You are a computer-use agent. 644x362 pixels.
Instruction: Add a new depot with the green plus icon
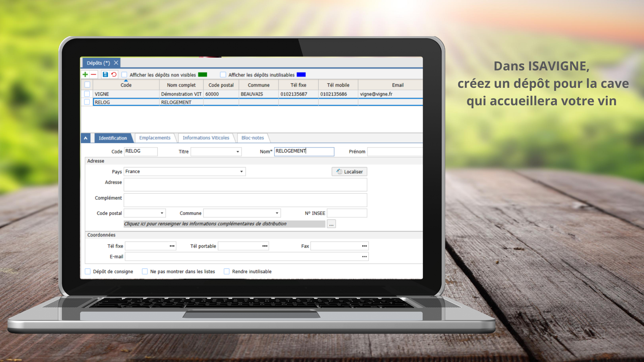click(x=85, y=74)
